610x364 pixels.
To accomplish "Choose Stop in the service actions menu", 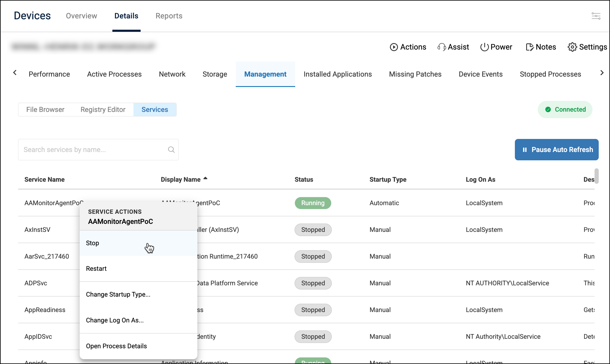I will [x=139, y=243].
